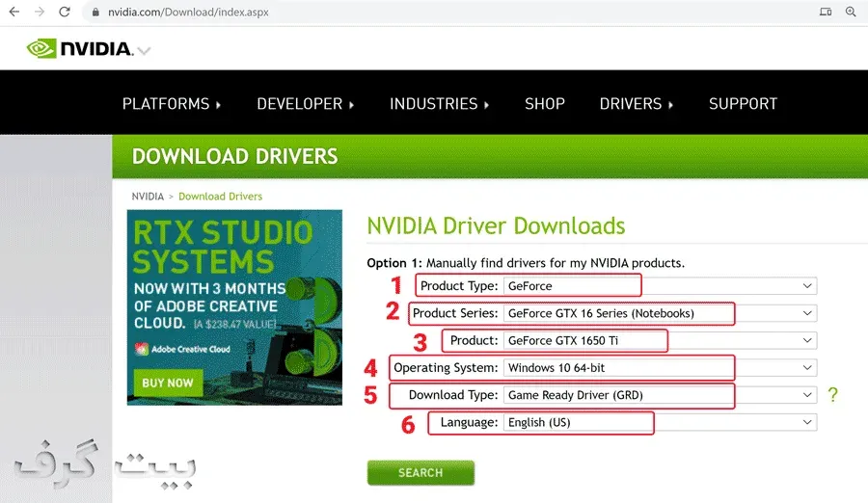Click the padlock site security icon
The width and height of the screenshot is (868, 503).
(x=95, y=13)
